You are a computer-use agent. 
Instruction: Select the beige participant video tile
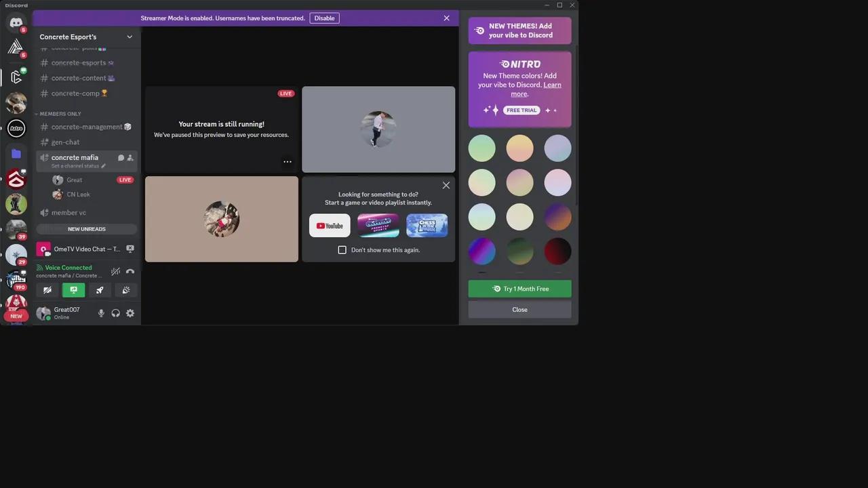[222, 219]
